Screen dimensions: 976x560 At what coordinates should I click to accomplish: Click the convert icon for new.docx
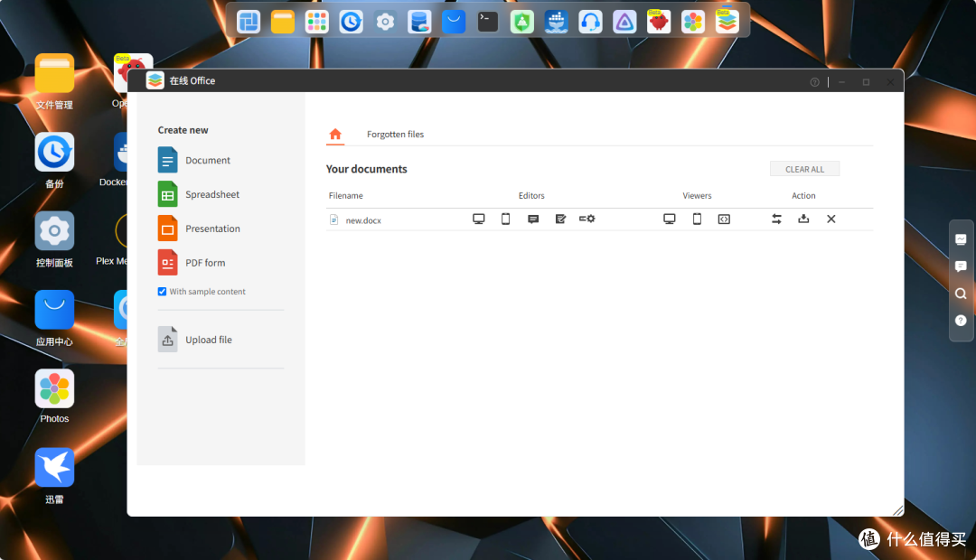[x=776, y=219]
